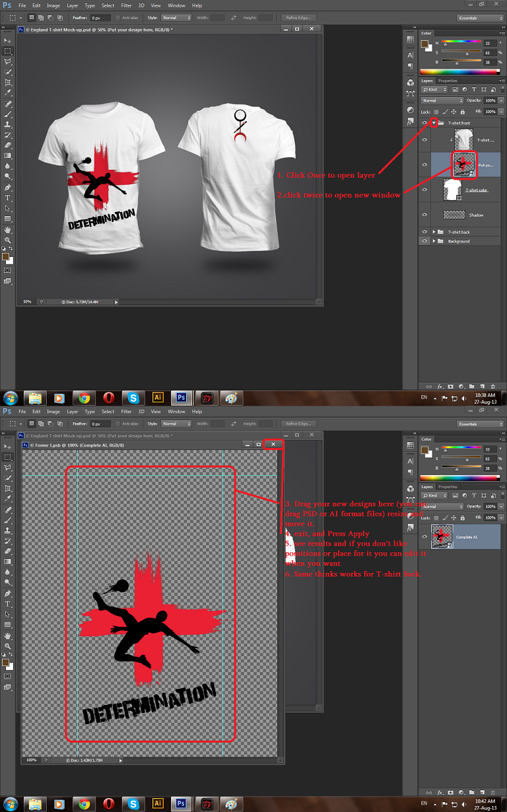Open Illustrator from the taskbar showing 10:42 AM
This screenshot has width=507, height=812.
(x=157, y=805)
